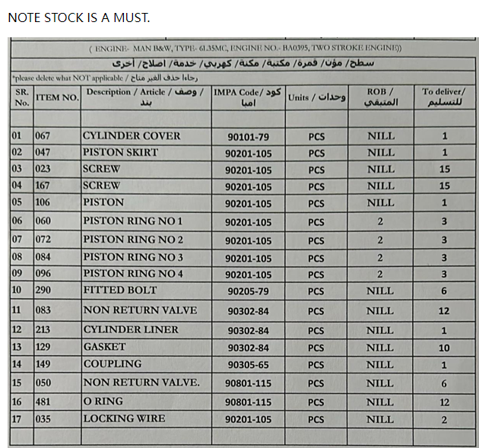The image size is (479, 448).
Task: Click the 'ROB' column header
Action: pyautogui.click(x=381, y=97)
